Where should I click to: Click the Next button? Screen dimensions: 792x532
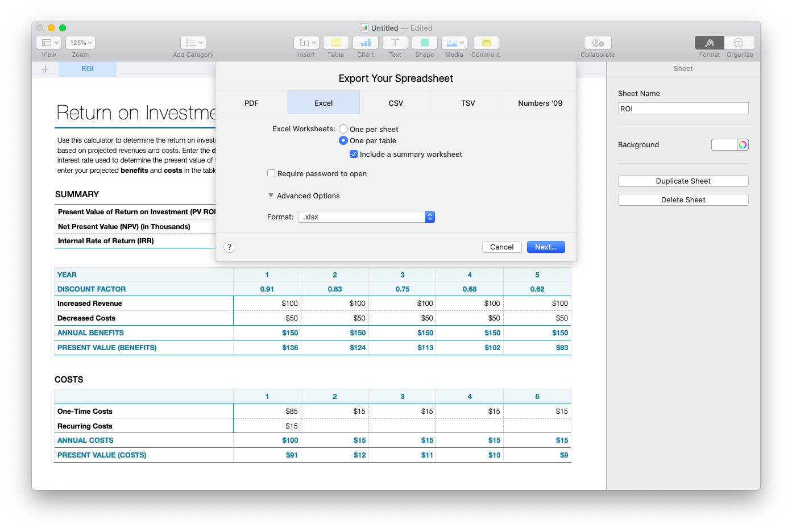[x=545, y=247]
